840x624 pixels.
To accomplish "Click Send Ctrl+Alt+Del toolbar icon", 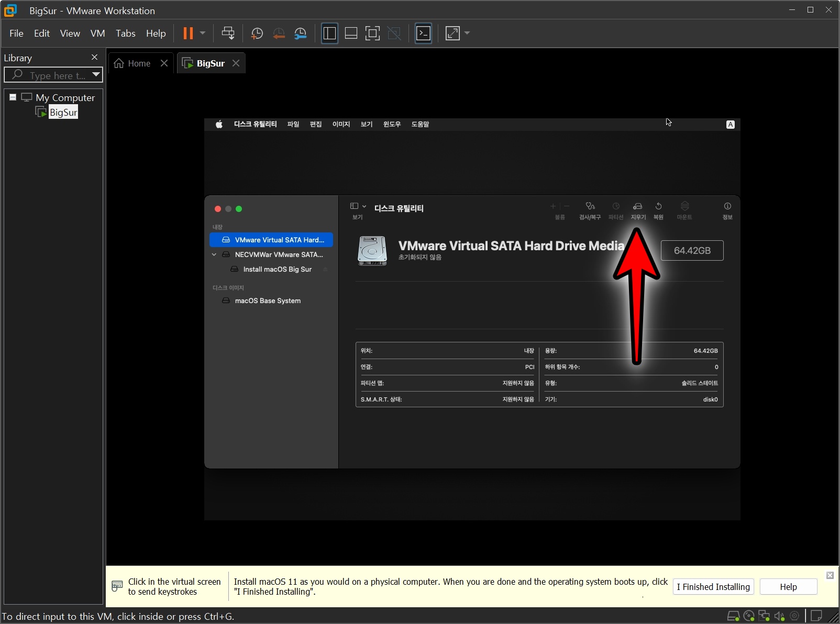I will pyautogui.click(x=228, y=34).
